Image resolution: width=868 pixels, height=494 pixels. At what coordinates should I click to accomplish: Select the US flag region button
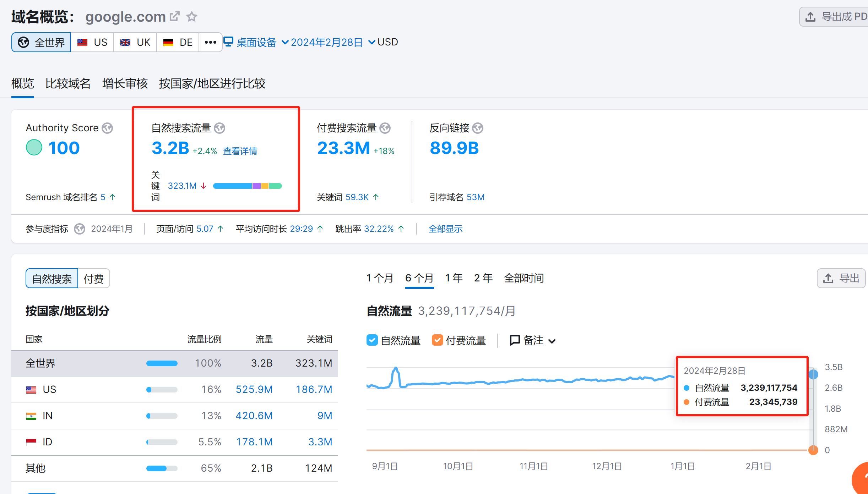92,43
